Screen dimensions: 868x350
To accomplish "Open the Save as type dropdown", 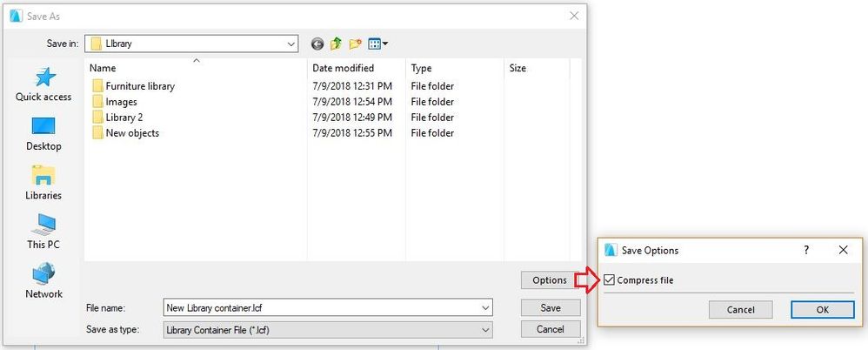I will pos(328,330).
